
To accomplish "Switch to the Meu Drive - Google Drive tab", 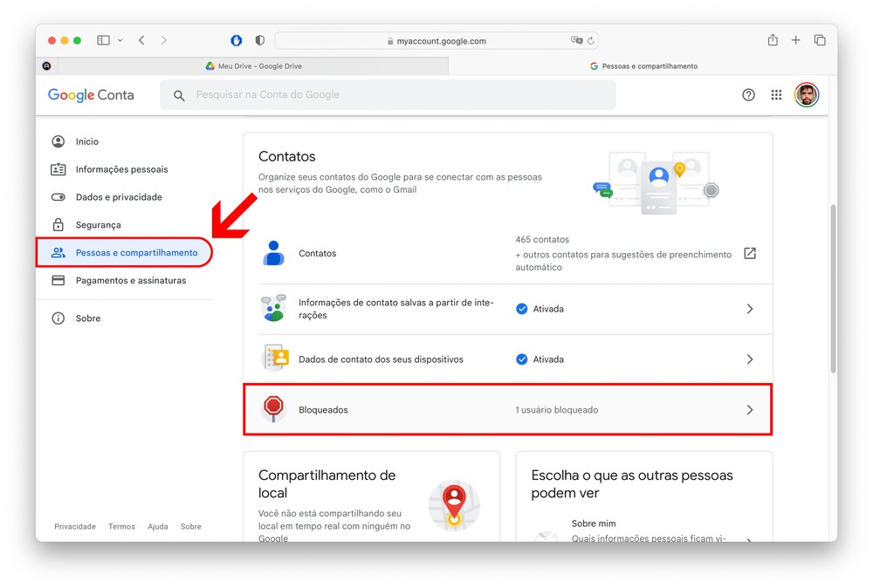I will click(253, 65).
